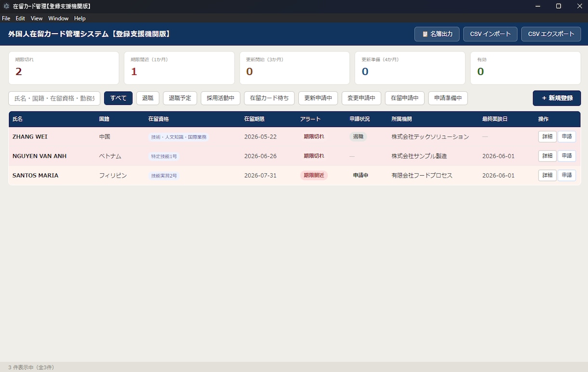The width and height of the screenshot is (588, 372).
Task: Select the 申請準備中 filter chip
Action: [x=448, y=98]
